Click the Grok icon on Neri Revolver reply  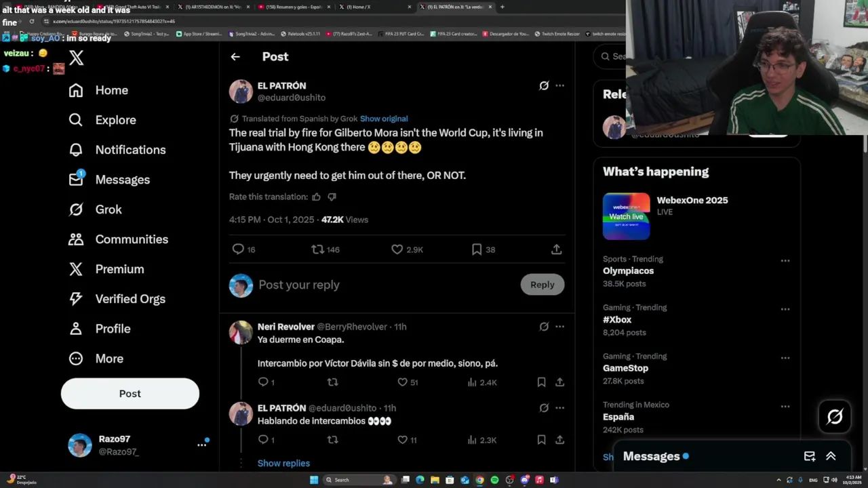(x=544, y=327)
